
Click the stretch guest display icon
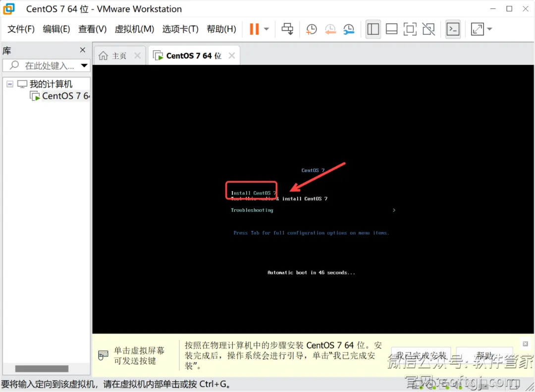[478, 29]
